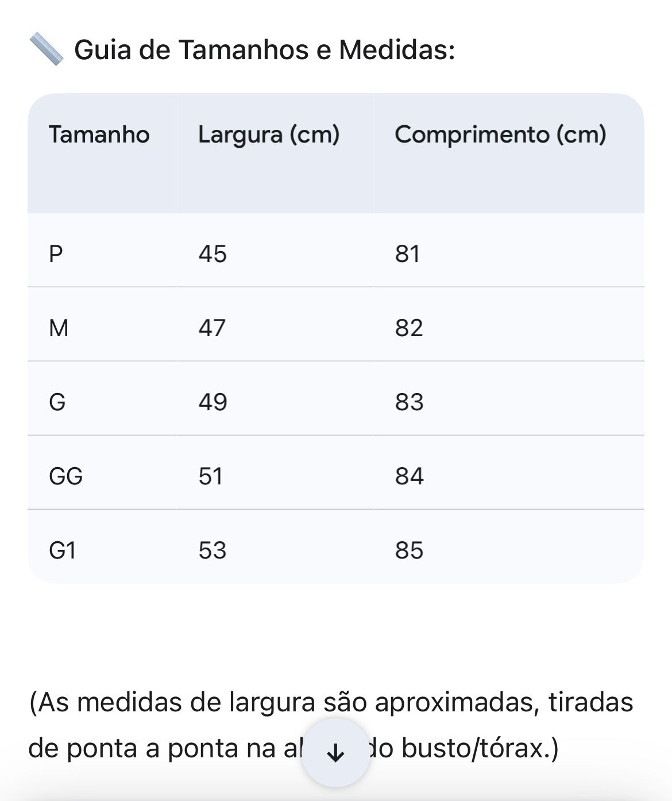Click width value 49

(x=213, y=402)
